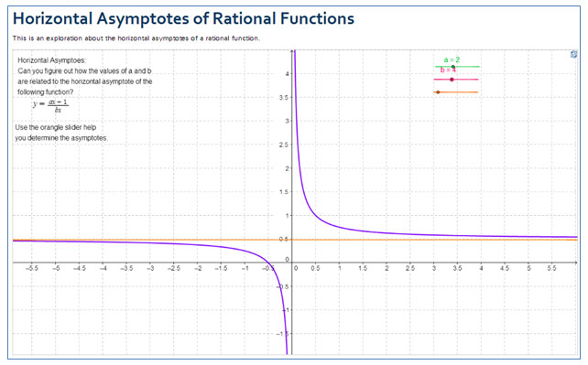Click the x-axis tick label 5.5
The height and width of the screenshot is (365, 588).
pyautogui.click(x=551, y=268)
